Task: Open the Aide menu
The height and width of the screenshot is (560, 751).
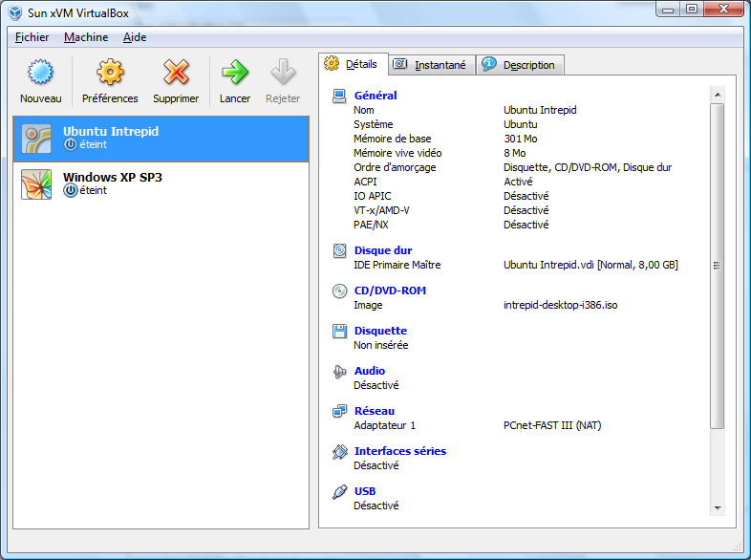Action: pos(135,37)
